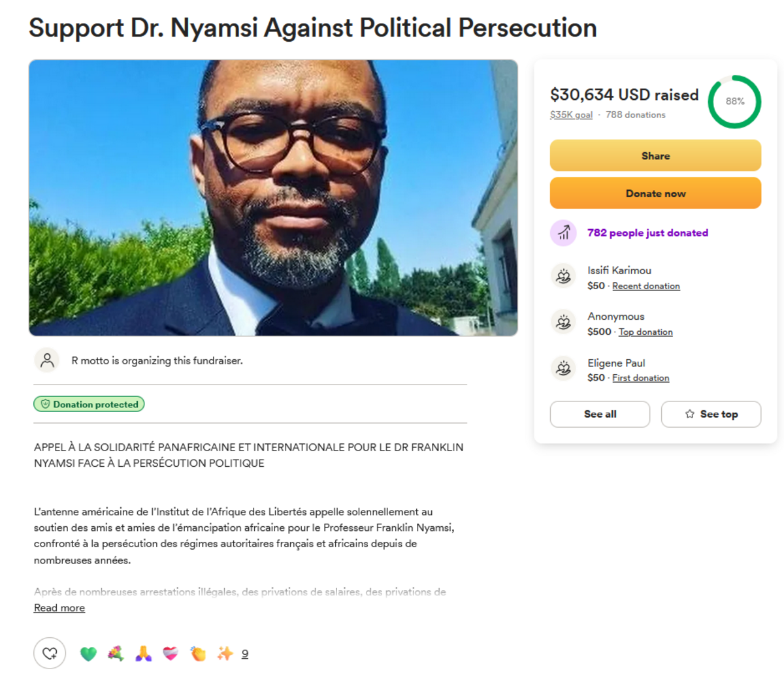Open the reactions count 9 link

click(x=245, y=654)
